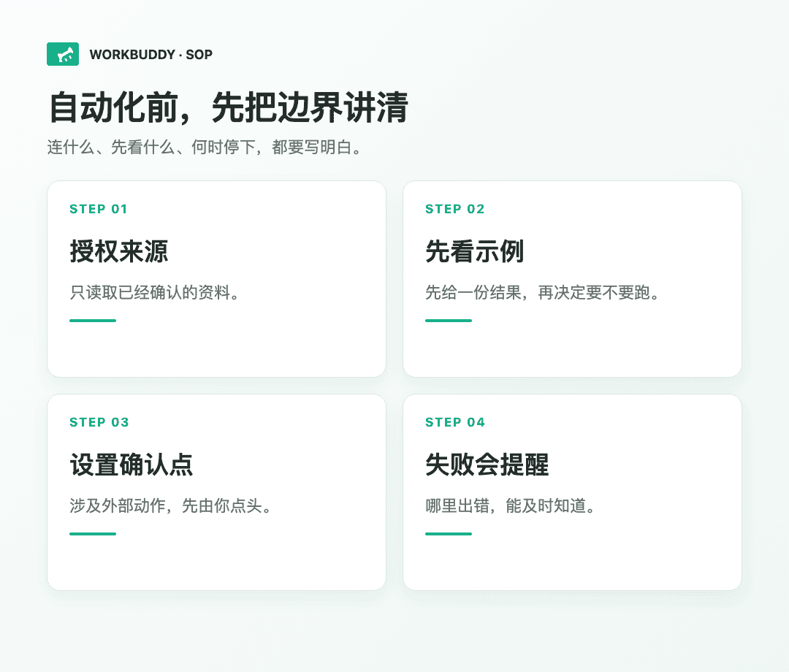Click the STEP 04 label
789x672 pixels.
pyautogui.click(x=455, y=422)
